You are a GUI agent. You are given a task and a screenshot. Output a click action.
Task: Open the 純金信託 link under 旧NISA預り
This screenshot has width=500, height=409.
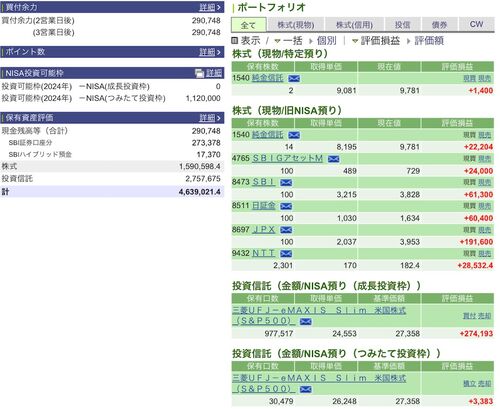pos(268,135)
